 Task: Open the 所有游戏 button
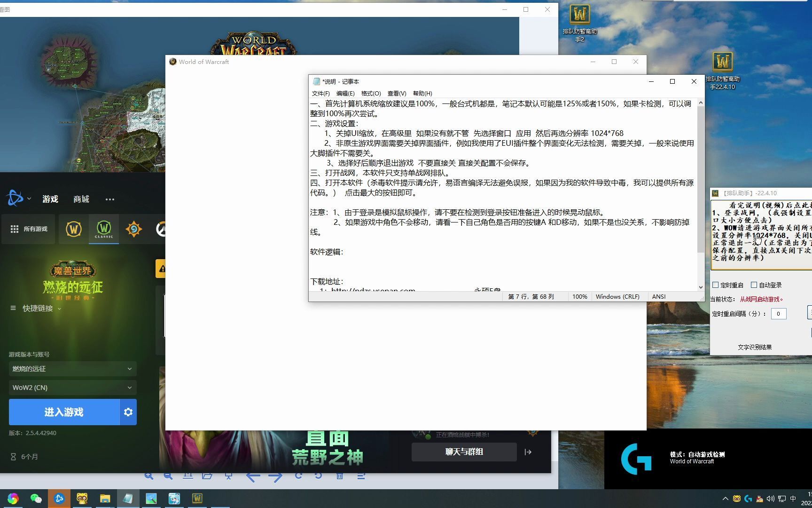point(29,229)
